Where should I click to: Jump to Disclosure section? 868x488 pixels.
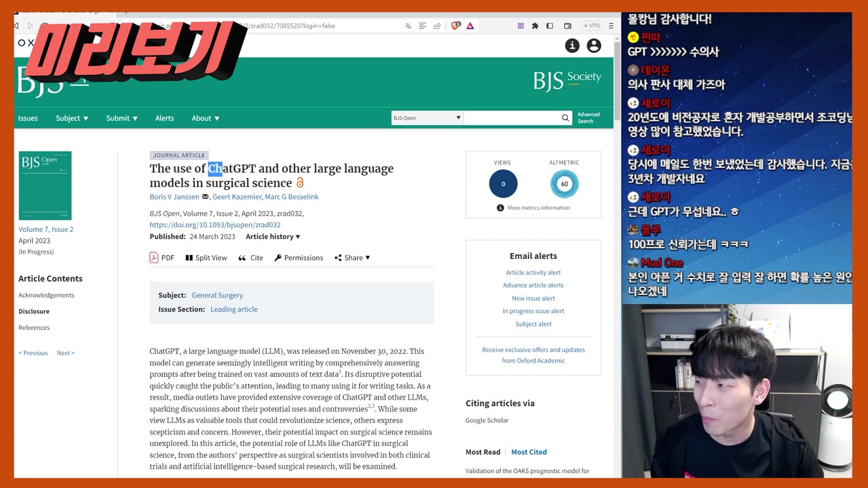(34, 311)
